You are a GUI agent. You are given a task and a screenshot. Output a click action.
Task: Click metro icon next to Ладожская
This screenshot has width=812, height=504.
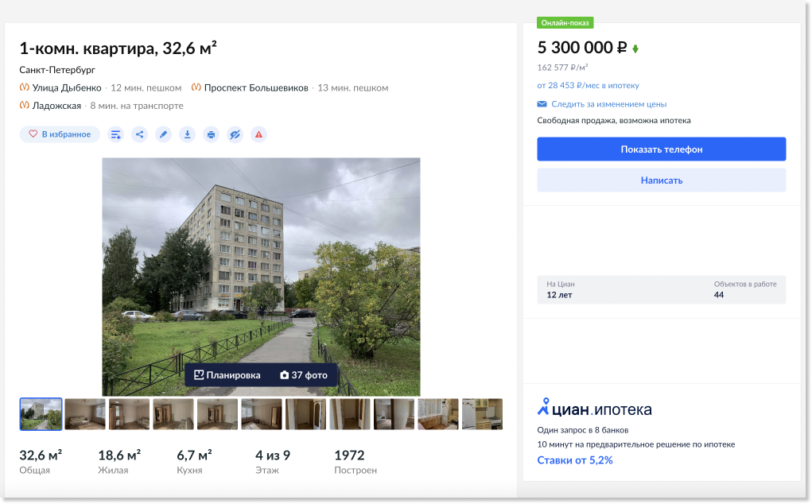(x=25, y=105)
